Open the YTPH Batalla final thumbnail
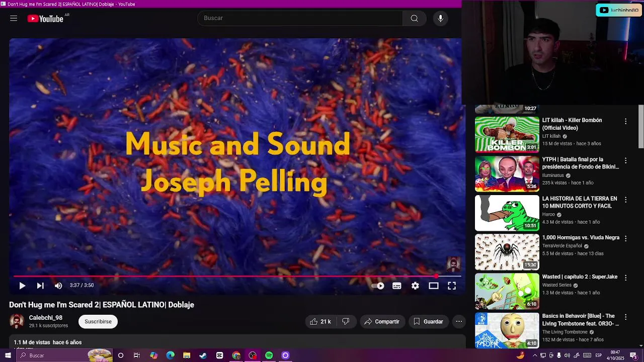644x362 pixels. pyautogui.click(x=507, y=173)
